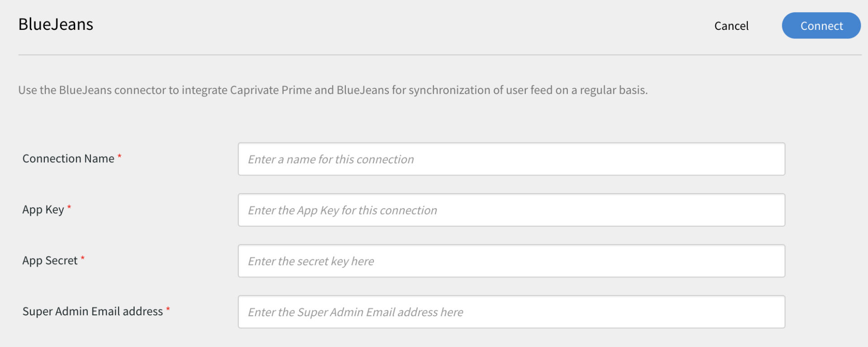868x347 pixels.
Task: Click the BlueJeans page heading
Action: tap(56, 24)
